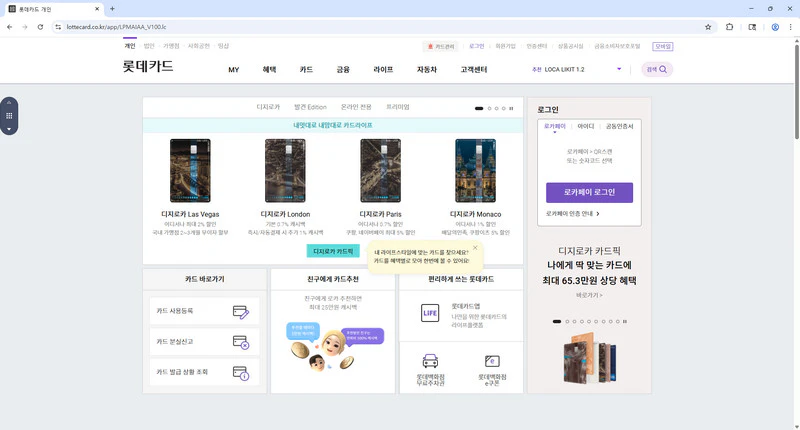Switch to the 발견 Edition carousel tab
Viewport: 800px width, 430px height.
[x=310, y=107]
